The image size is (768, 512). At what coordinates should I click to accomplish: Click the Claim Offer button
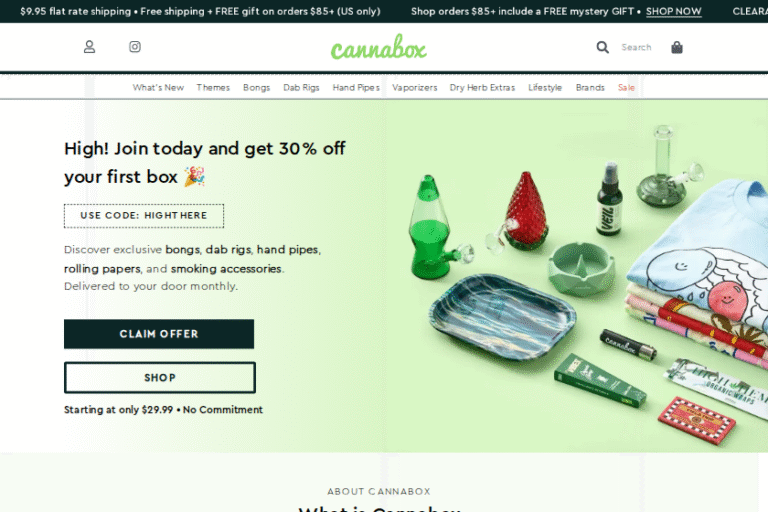pyautogui.click(x=159, y=334)
